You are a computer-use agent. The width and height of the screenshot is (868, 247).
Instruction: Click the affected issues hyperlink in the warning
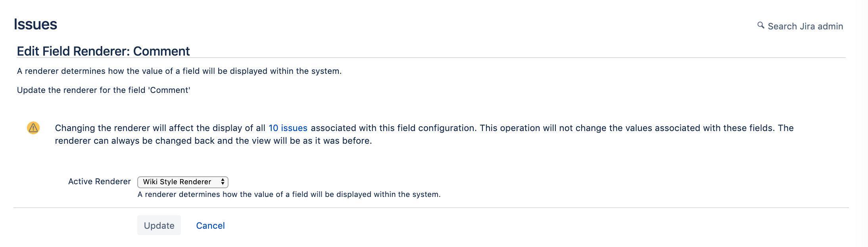point(287,128)
